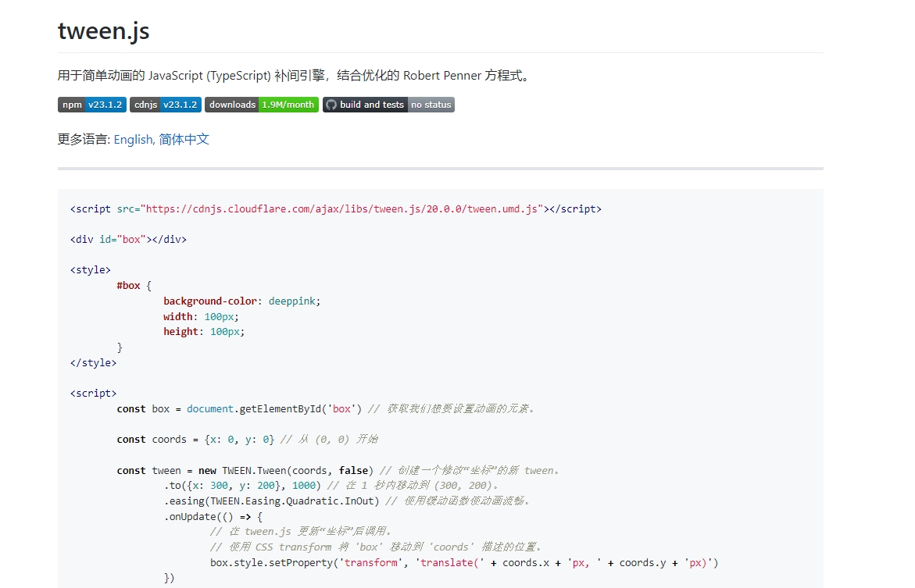Open the build and tests status badge
The width and height of the screenshot is (915, 588).
tap(388, 105)
